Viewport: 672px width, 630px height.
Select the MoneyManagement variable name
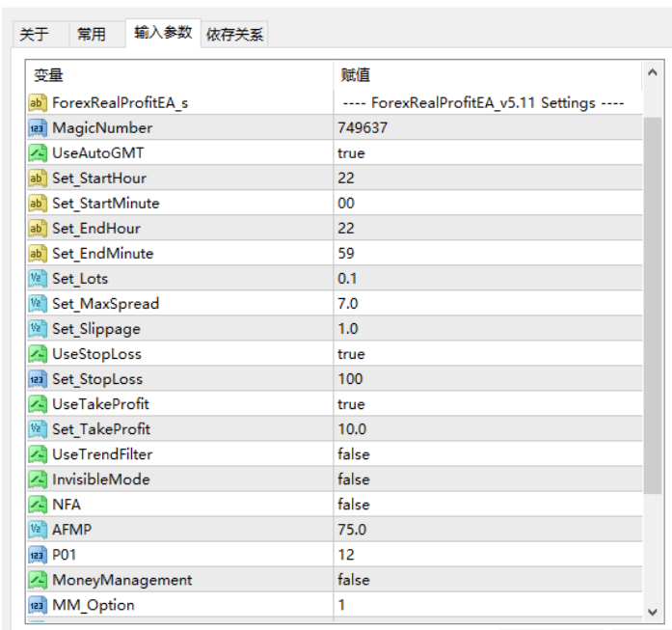(x=122, y=580)
